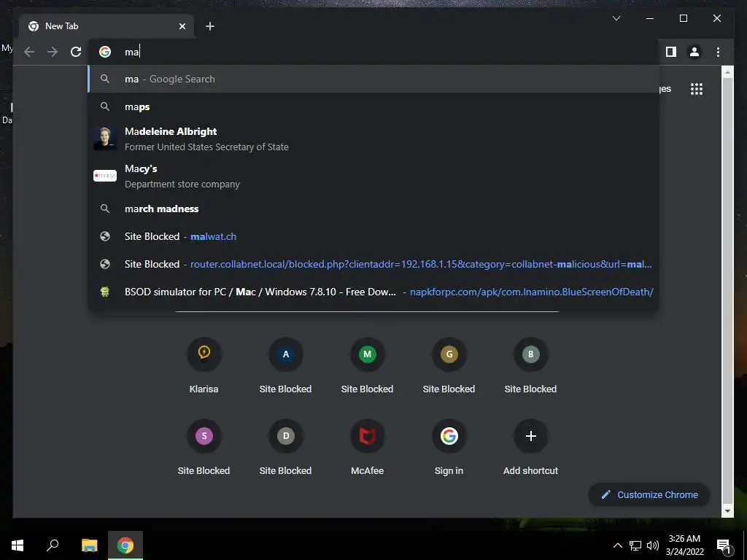Open Chrome three-dot menu
This screenshot has width=747, height=560.
pos(718,52)
